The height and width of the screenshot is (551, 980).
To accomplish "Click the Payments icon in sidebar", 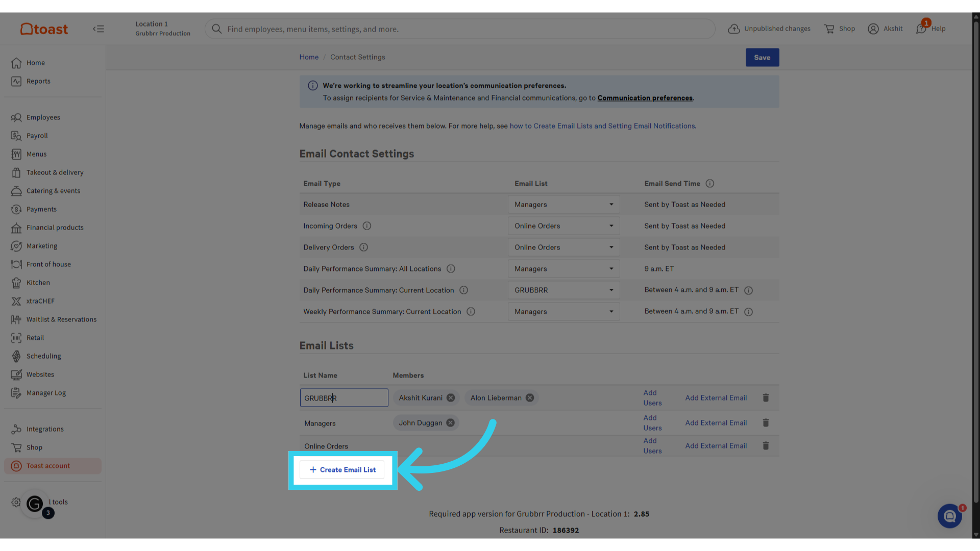I will [16, 209].
